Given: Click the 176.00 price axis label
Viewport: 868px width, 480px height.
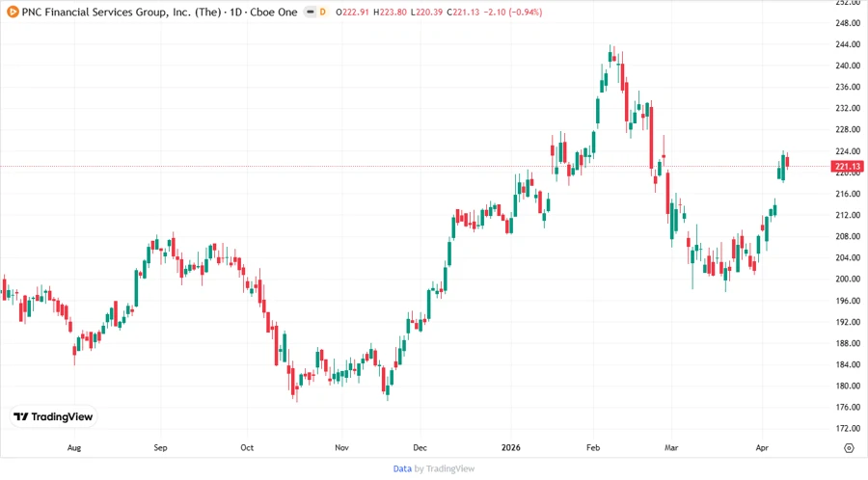Looking at the screenshot, I should (x=848, y=407).
